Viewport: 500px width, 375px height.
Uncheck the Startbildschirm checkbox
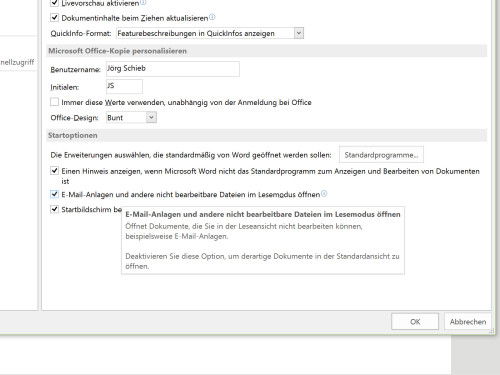54,209
